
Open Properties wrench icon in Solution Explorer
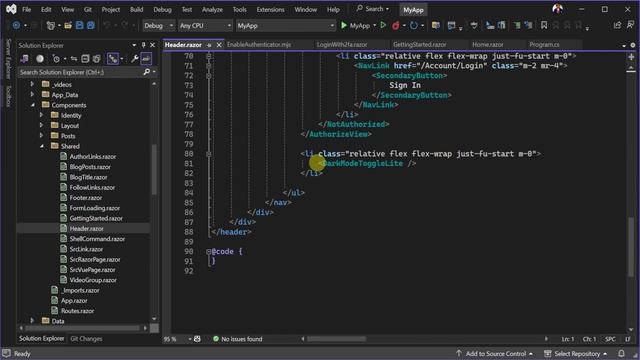[x=134, y=59]
